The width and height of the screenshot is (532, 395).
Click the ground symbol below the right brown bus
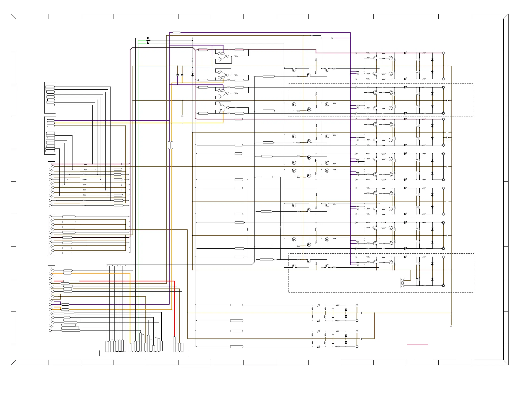pos(451,326)
